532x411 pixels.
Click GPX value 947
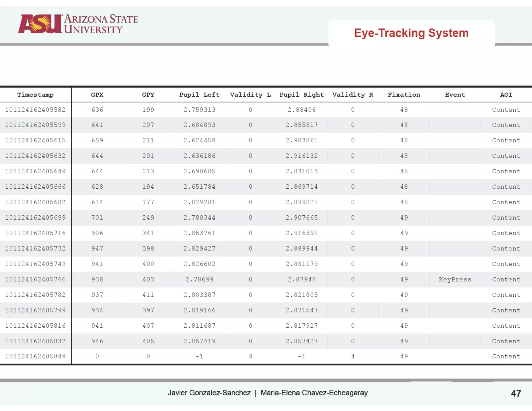pos(97,248)
